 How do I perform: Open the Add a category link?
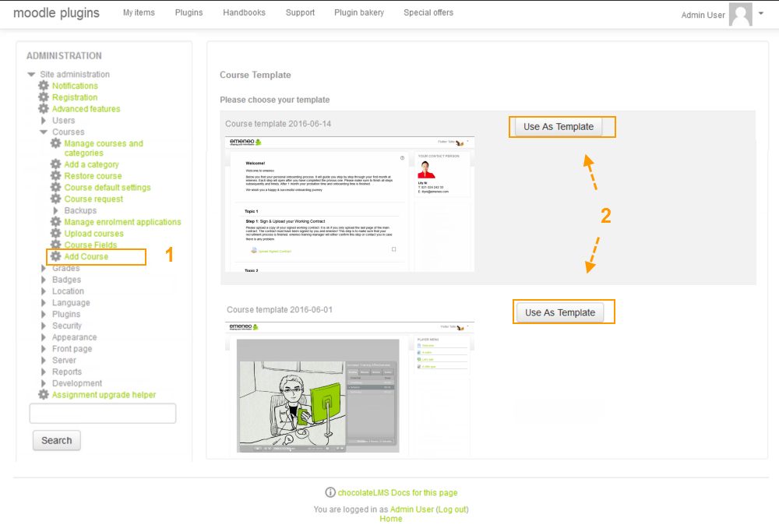pyautogui.click(x=91, y=164)
